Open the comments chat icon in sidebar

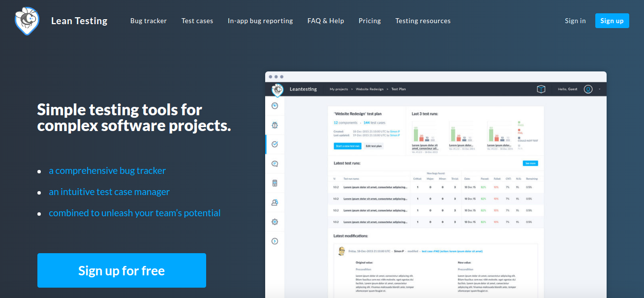tap(275, 164)
